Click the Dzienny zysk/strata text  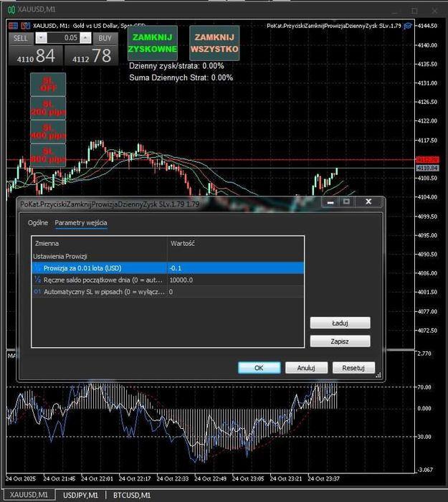[x=176, y=66]
